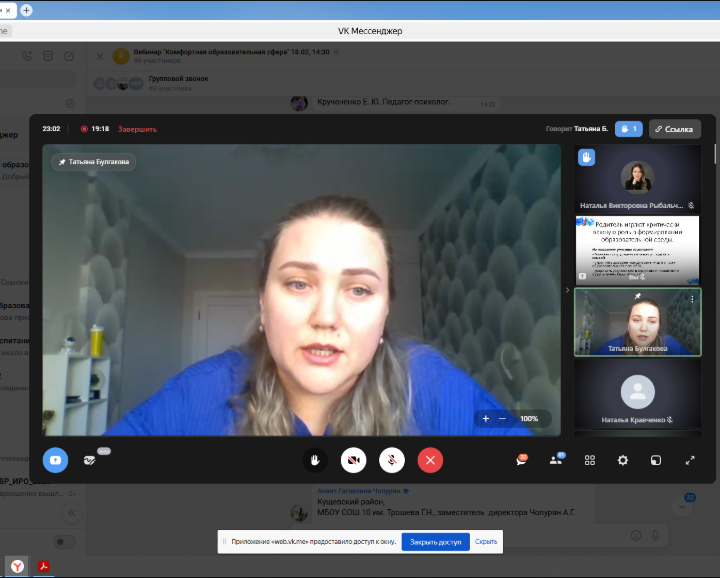Viewport: 720px width, 578px height.
Task: Toggle the camera on or off
Action: point(353,460)
